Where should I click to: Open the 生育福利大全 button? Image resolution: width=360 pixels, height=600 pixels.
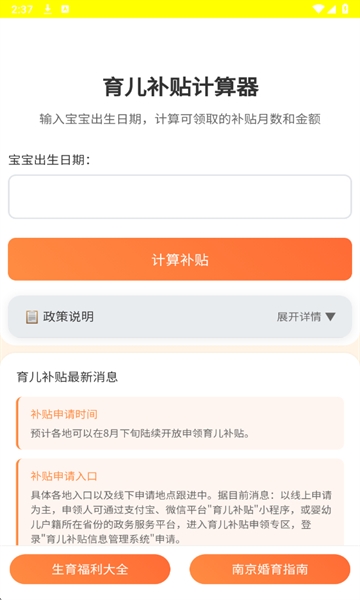coord(90,569)
